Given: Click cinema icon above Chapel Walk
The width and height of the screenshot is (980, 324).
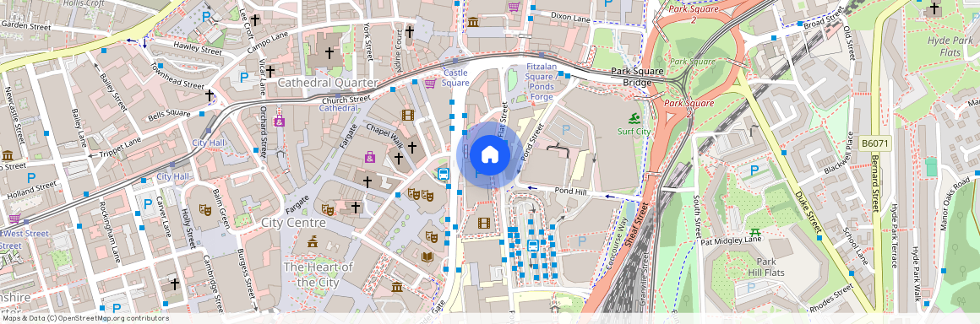Looking at the screenshot, I should click(x=408, y=115).
